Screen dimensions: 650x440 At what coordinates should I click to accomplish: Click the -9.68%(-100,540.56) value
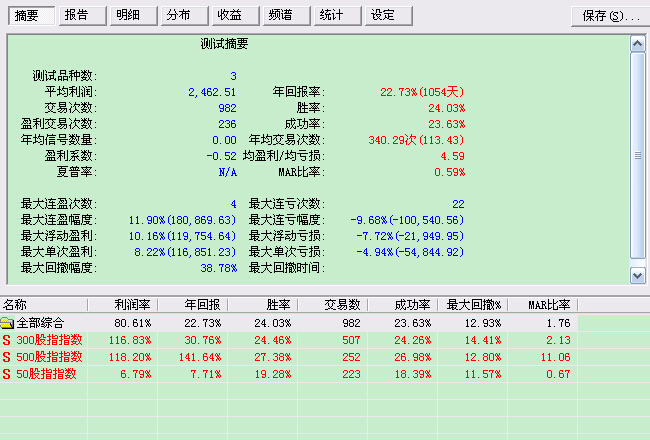tap(407, 220)
